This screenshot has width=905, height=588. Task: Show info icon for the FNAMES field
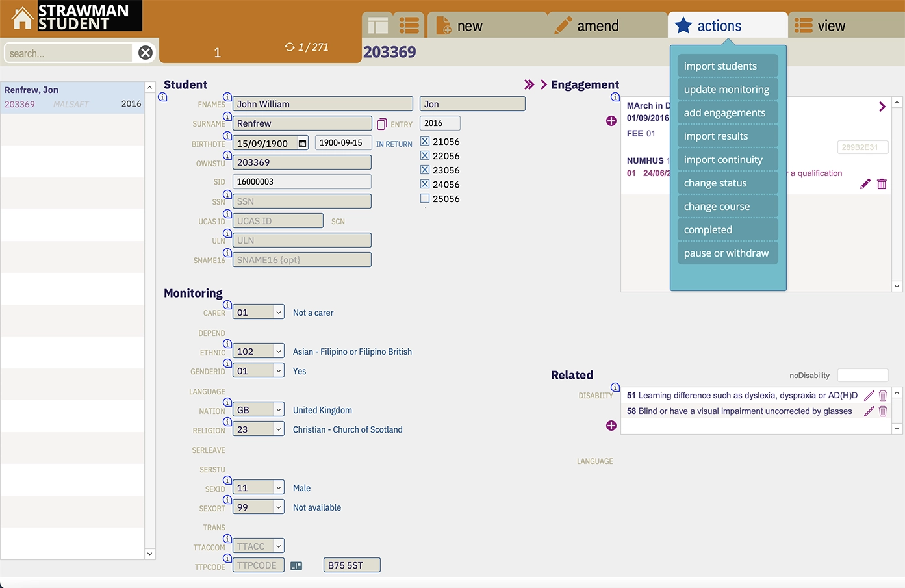pyautogui.click(x=227, y=97)
